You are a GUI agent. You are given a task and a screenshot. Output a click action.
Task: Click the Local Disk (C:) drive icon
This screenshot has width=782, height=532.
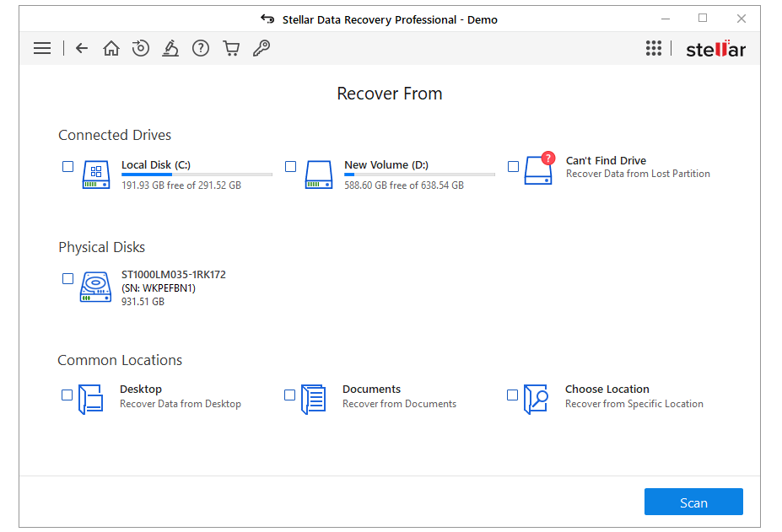point(96,175)
